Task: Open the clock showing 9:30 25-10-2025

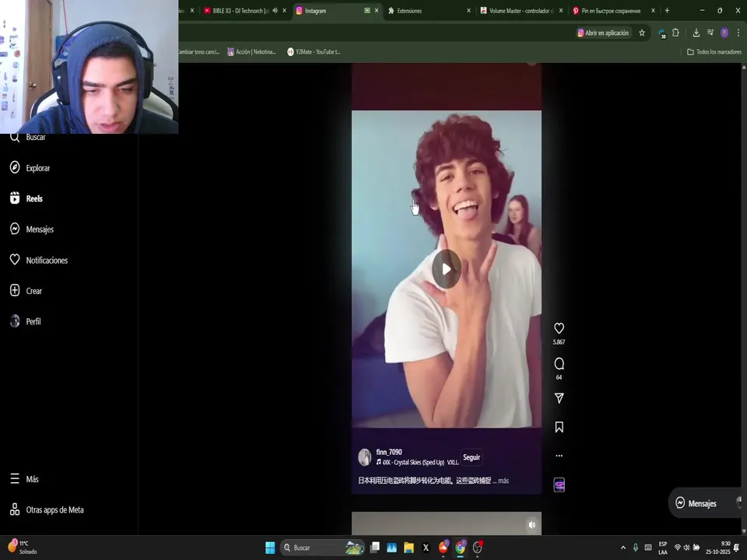Action: (717, 548)
